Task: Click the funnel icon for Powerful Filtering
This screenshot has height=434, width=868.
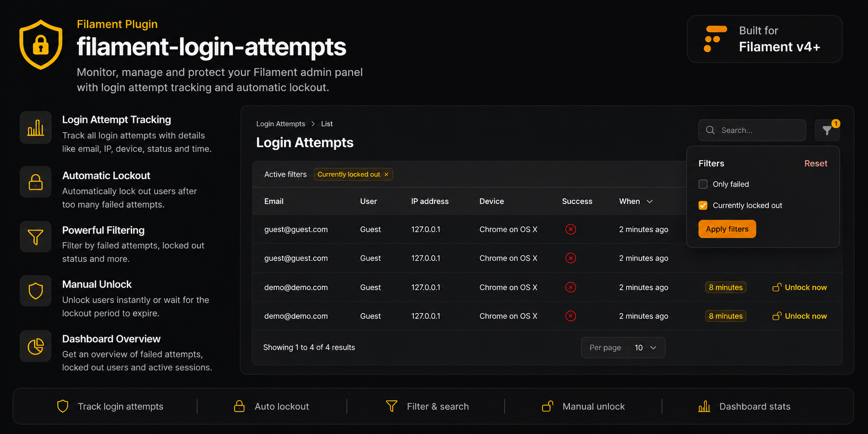Action: click(x=36, y=237)
